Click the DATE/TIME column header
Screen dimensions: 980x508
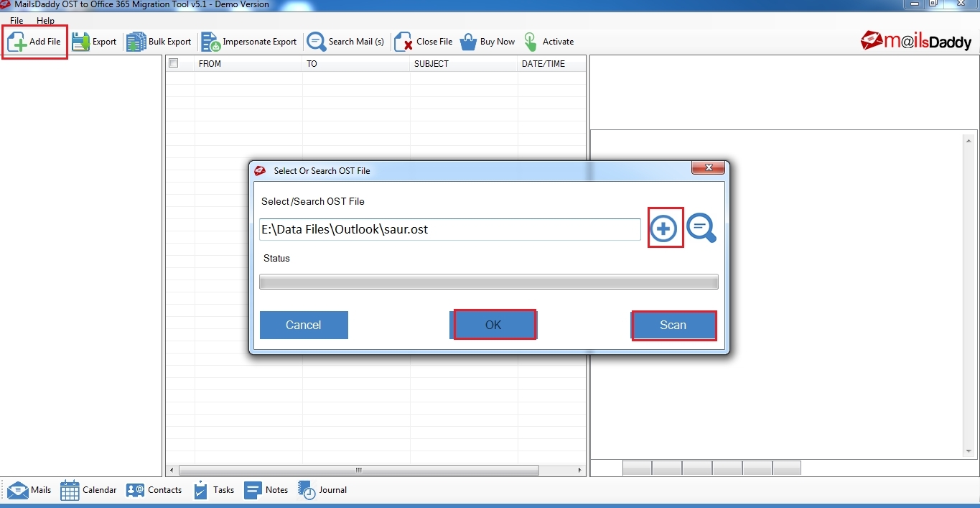[551, 64]
